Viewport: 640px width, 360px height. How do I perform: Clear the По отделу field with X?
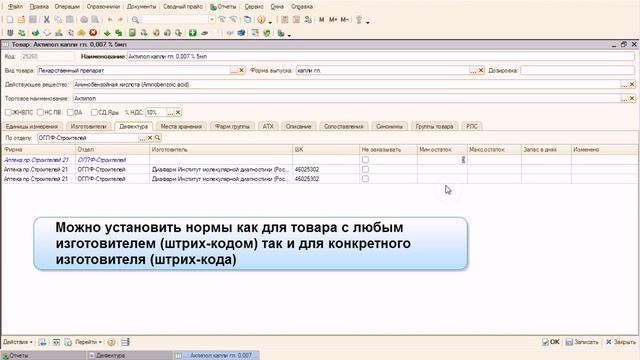pos(150,138)
